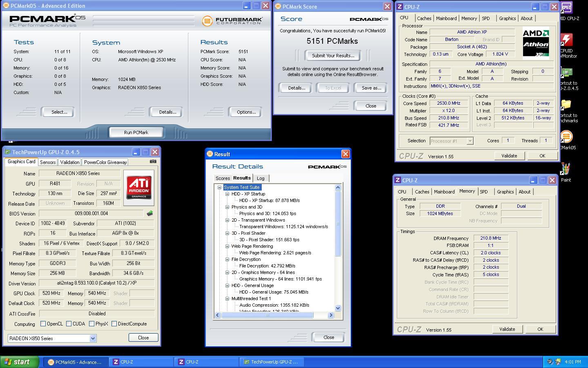Click Validate in the top CPU-Z window

click(509, 156)
